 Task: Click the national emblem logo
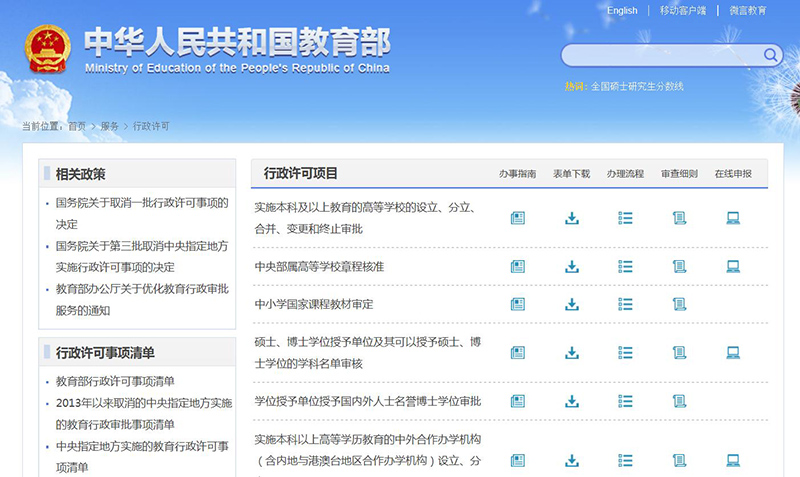47,49
